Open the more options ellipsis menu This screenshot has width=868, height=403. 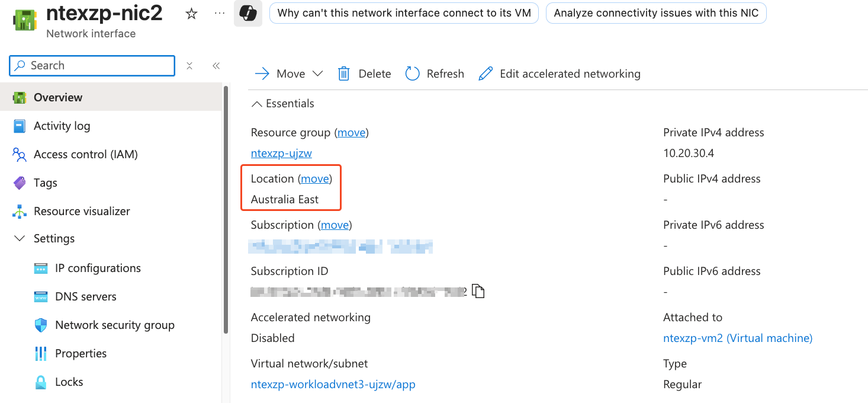pos(220,13)
